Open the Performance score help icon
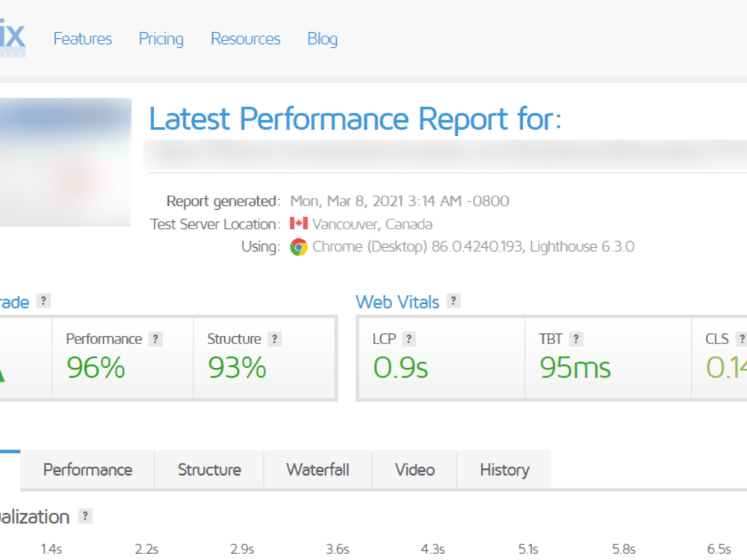Screen dimensions: 747x560 point(155,338)
